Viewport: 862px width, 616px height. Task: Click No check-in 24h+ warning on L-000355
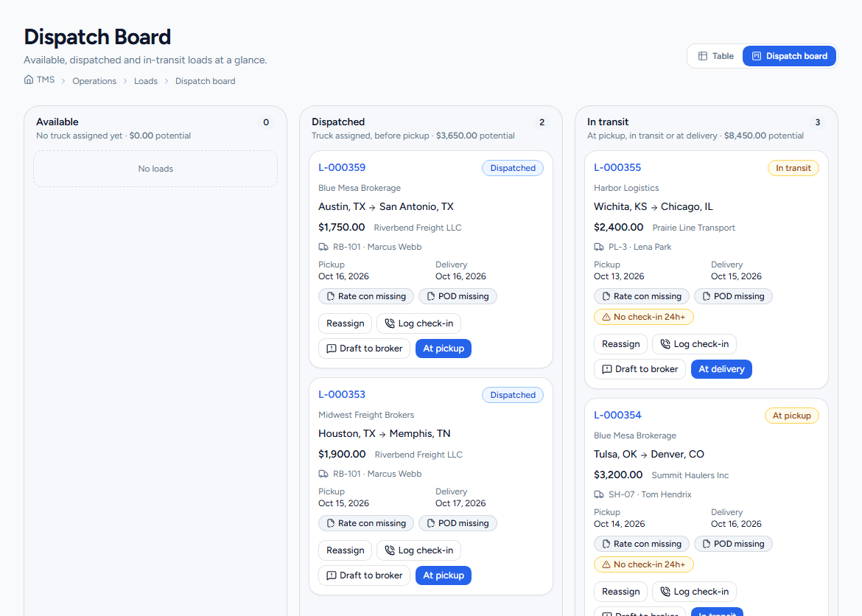coord(644,317)
